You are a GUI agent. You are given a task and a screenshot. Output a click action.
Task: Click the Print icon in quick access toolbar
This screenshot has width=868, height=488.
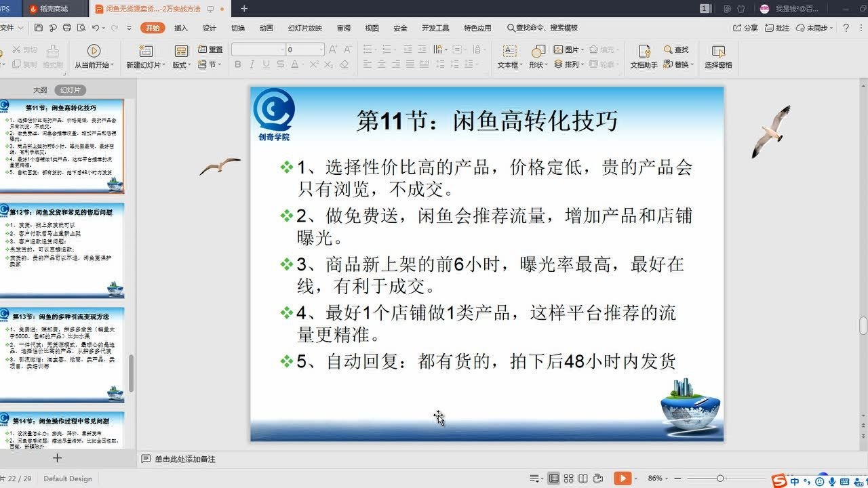[x=66, y=28]
